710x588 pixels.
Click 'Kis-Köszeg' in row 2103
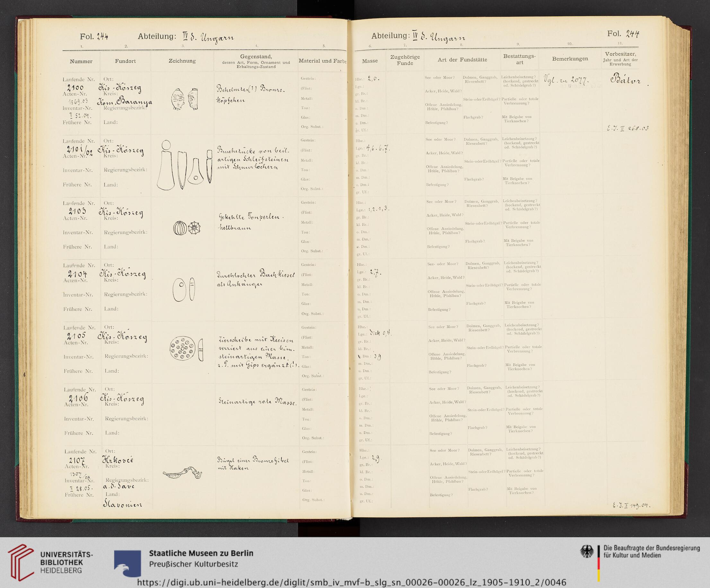pyautogui.click(x=121, y=213)
